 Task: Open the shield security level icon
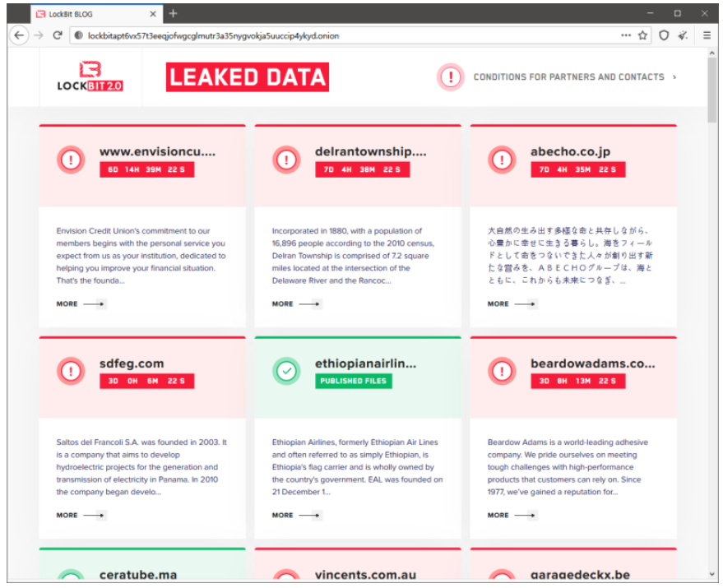coord(664,35)
